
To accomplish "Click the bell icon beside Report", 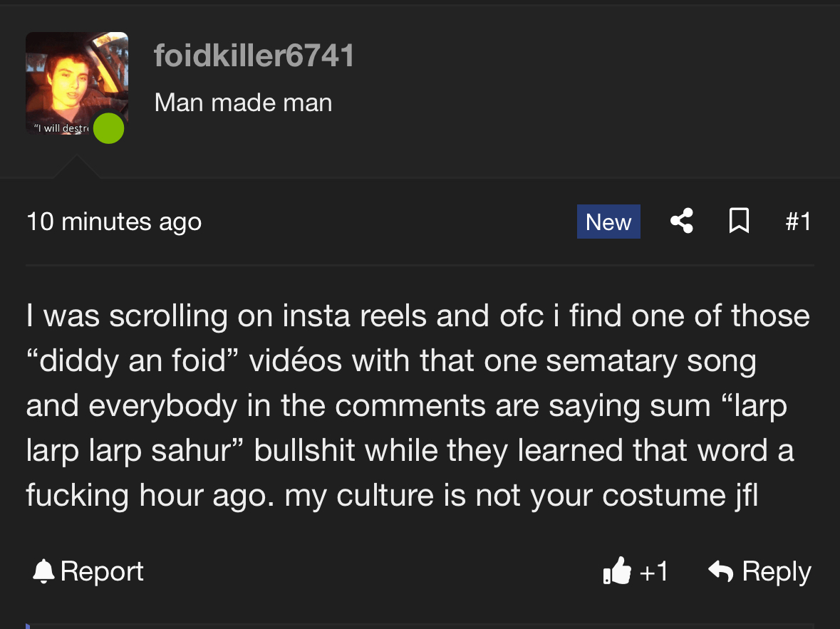I will coord(44,571).
